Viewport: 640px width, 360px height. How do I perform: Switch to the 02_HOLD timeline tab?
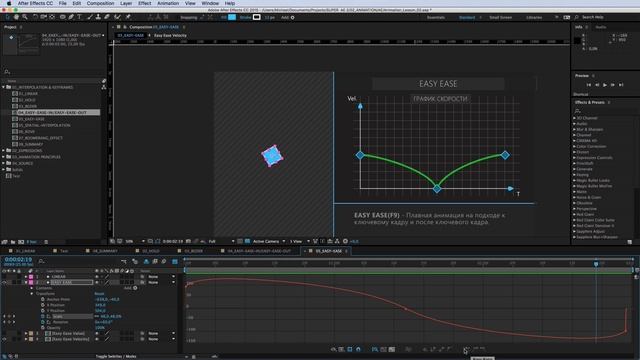(x=151, y=251)
